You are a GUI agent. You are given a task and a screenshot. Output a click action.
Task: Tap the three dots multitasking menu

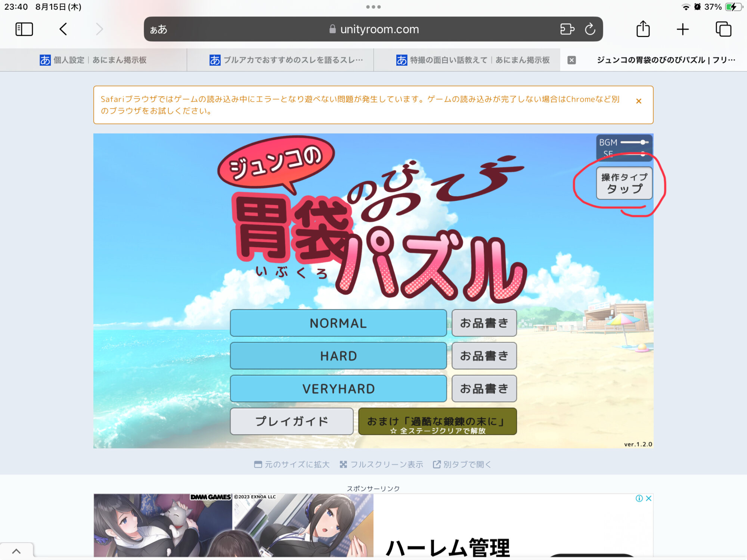point(373,7)
